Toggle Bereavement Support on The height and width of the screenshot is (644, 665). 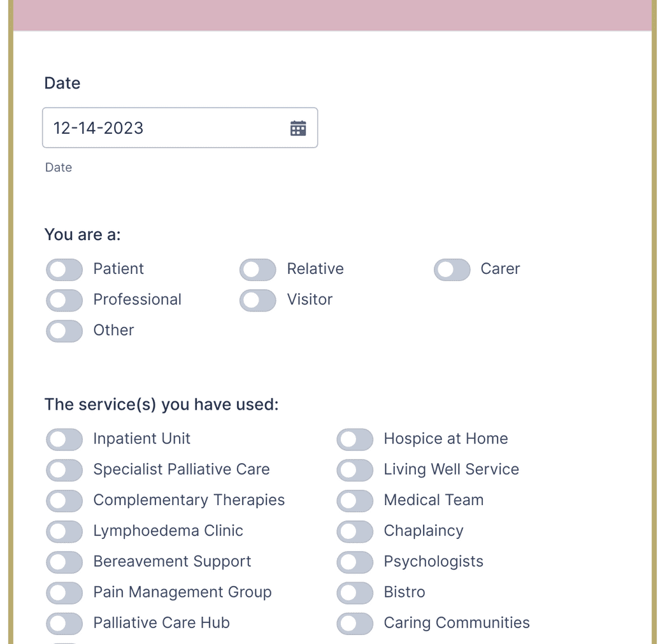[x=64, y=562]
